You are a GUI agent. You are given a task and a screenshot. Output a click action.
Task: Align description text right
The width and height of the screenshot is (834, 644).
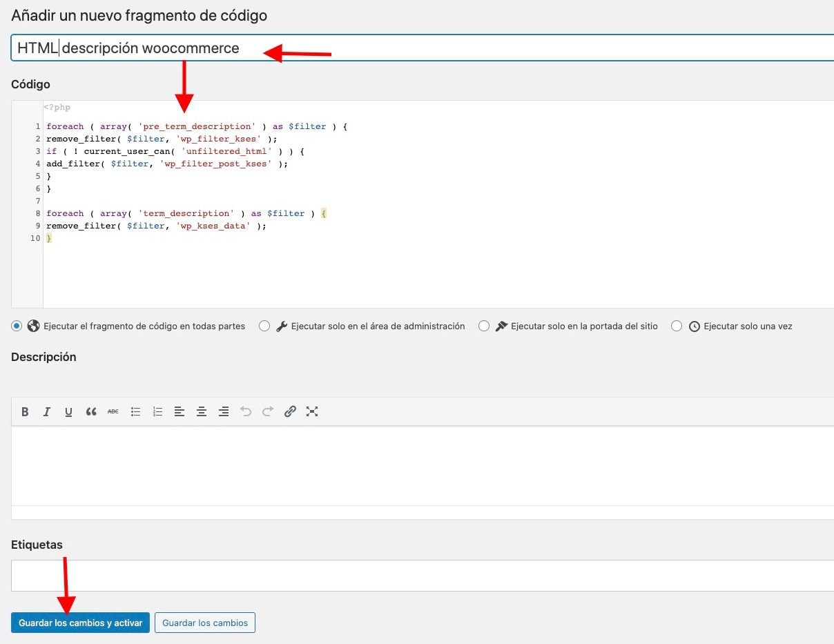[224, 411]
